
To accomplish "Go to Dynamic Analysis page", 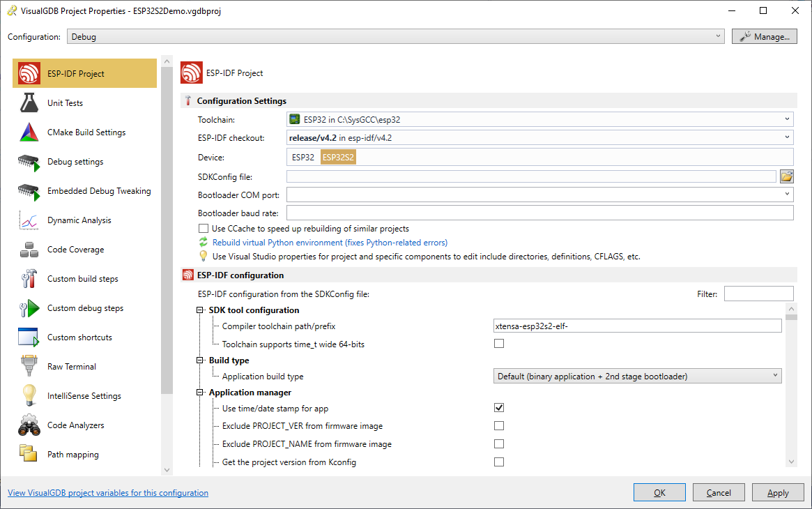I will [x=84, y=220].
